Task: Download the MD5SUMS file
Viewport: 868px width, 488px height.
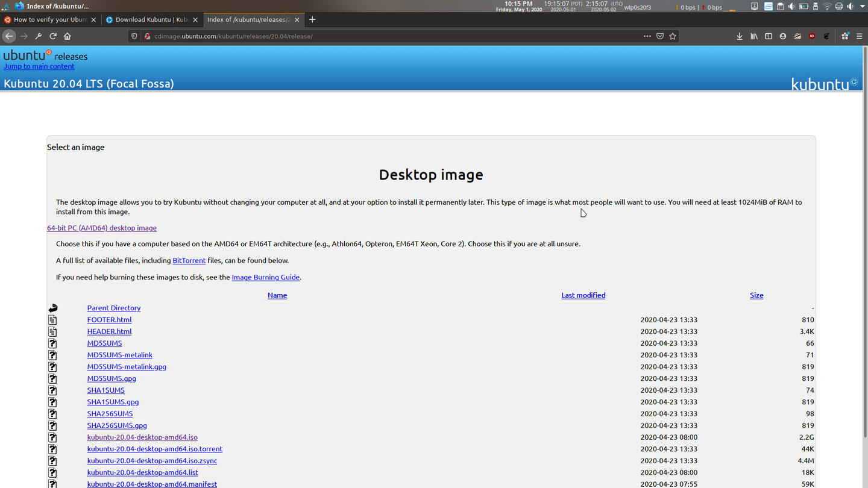Action: point(104,343)
